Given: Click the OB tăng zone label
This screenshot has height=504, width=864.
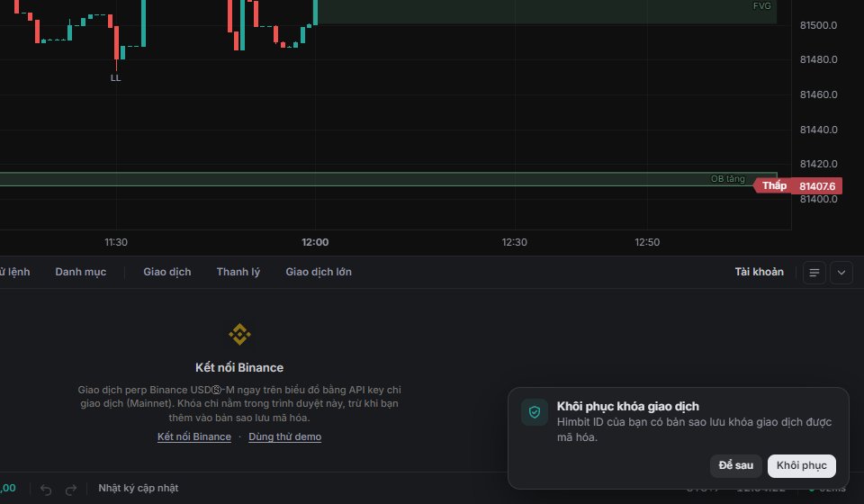Looking at the screenshot, I should pyautogui.click(x=727, y=178).
